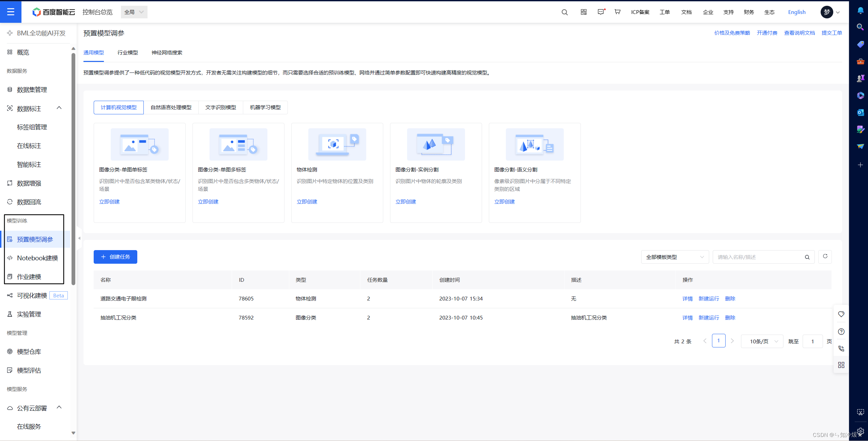Viewport: 868px width, 441px height.
Task: Click the search icon in top navigation
Action: coord(563,11)
